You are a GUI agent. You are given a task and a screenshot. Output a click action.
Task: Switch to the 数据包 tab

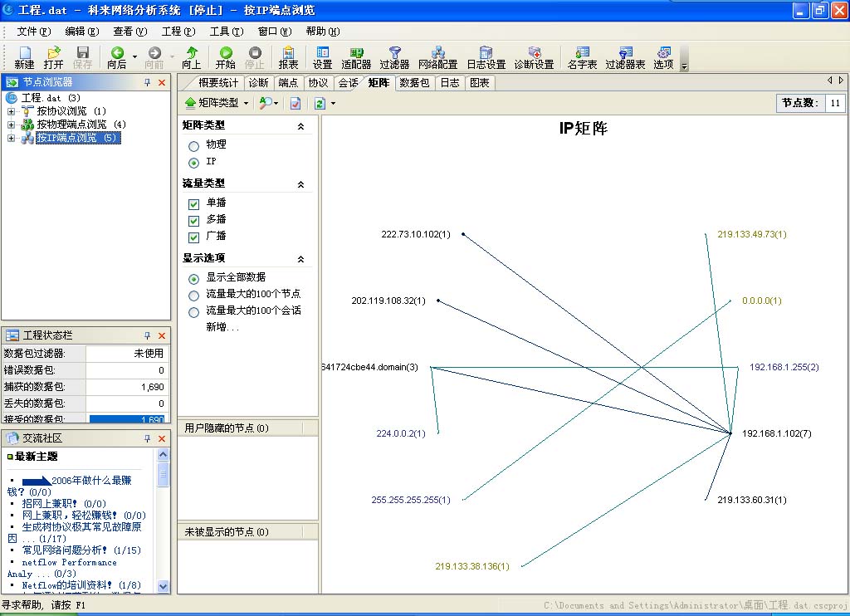(414, 83)
